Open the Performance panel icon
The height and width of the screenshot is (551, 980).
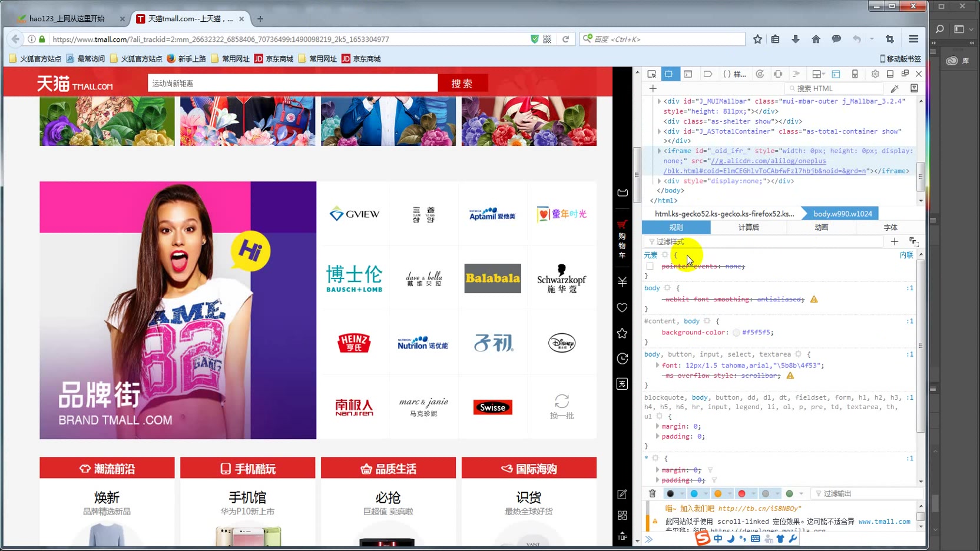pyautogui.click(x=760, y=74)
